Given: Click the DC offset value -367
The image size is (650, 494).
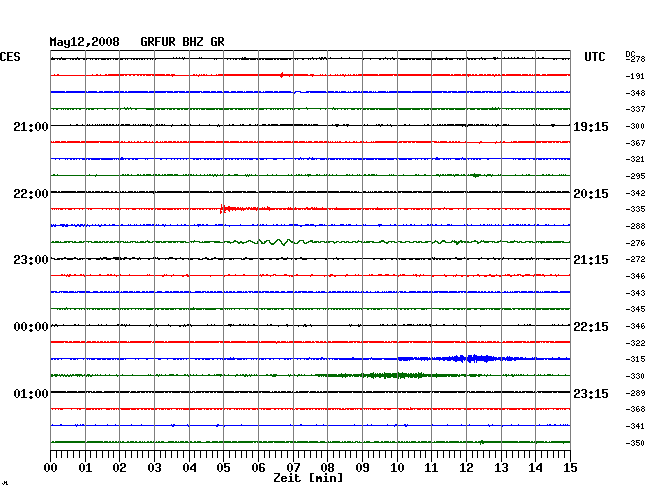Looking at the screenshot, I should tap(635, 143).
